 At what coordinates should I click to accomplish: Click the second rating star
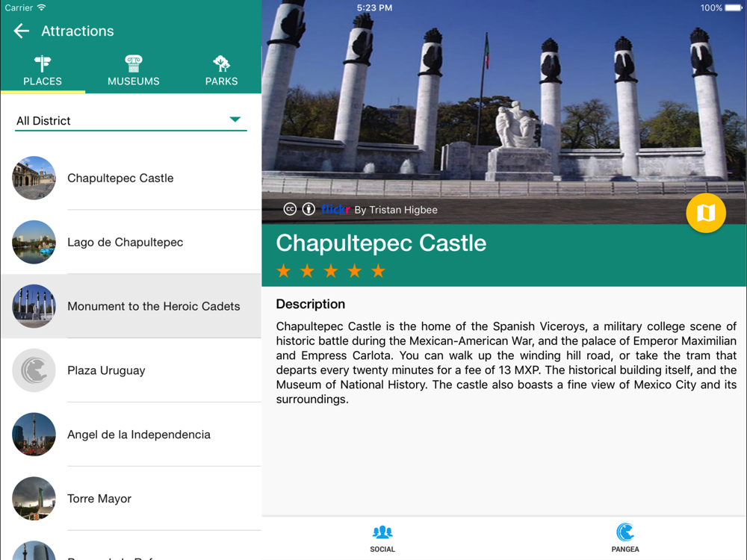click(x=307, y=271)
